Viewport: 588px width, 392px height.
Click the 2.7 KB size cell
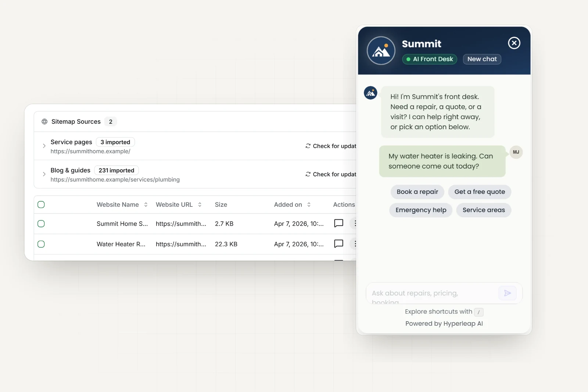click(x=224, y=224)
